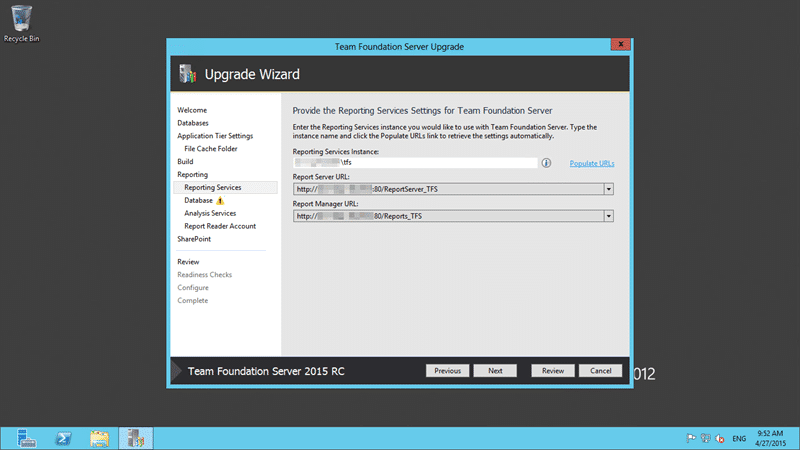Viewport: 800px width, 450px height.
Task: Click the Populate URLs link
Action: coord(592,163)
